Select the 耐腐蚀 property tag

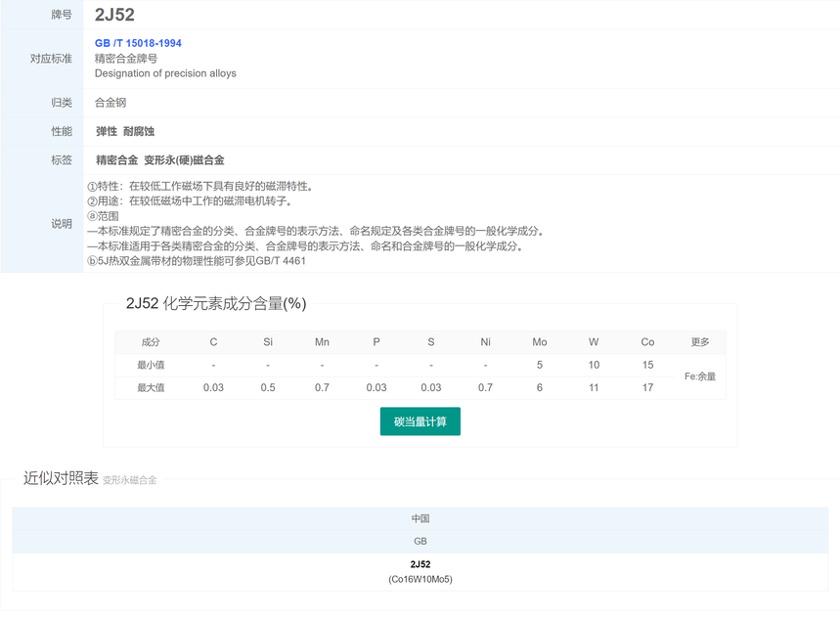(x=139, y=131)
